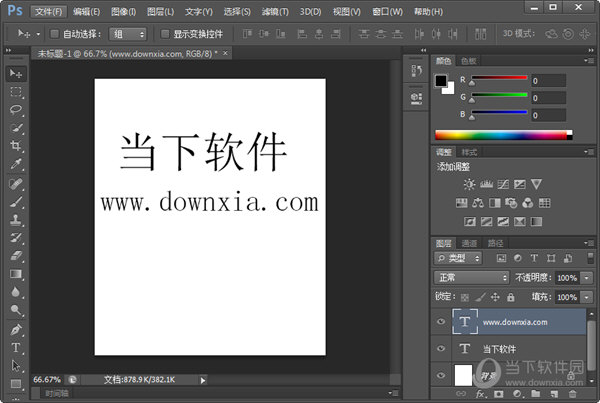The width and height of the screenshot is (600, 403).
Task: Create a new layer icon
Action: 554,393
